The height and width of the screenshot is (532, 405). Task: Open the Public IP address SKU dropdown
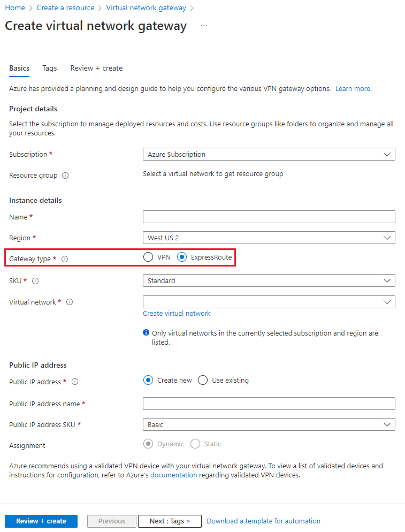269,424
